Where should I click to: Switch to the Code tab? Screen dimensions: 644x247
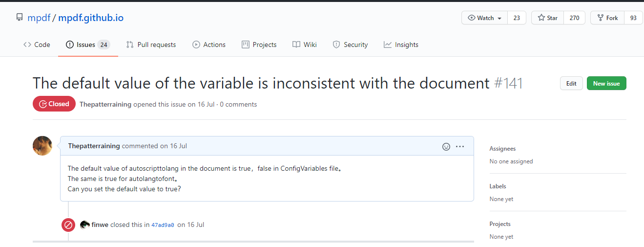tap(37, 45)
